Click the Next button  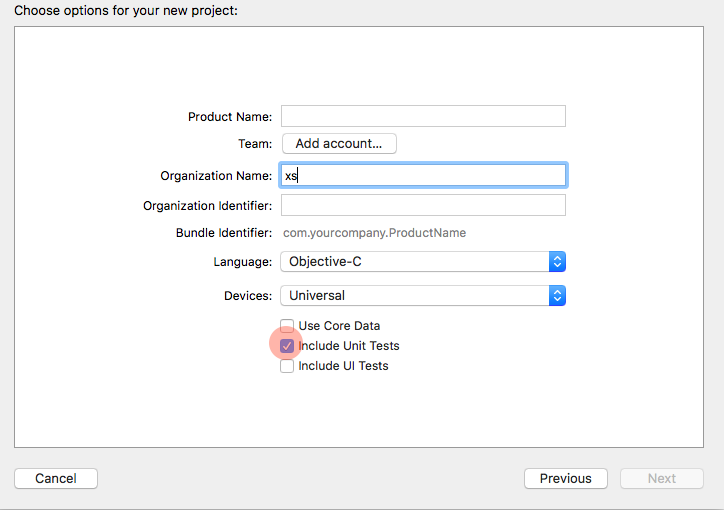coord(661,479)
